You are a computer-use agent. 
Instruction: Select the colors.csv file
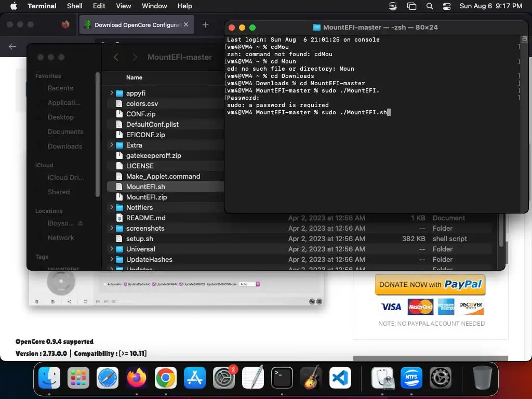(142, 103)
